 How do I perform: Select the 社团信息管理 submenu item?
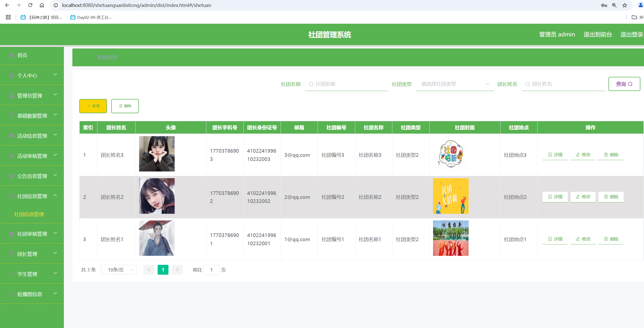(29, 214)
